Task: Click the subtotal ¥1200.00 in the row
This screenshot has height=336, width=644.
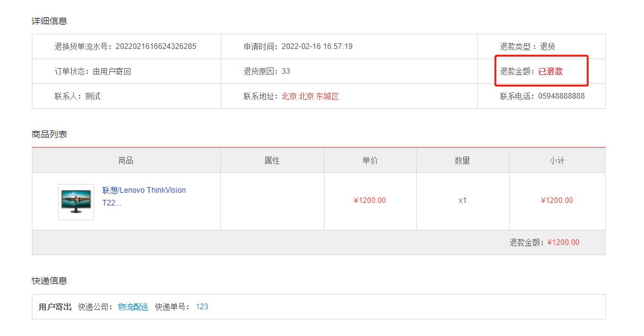Action: (557, 200)
